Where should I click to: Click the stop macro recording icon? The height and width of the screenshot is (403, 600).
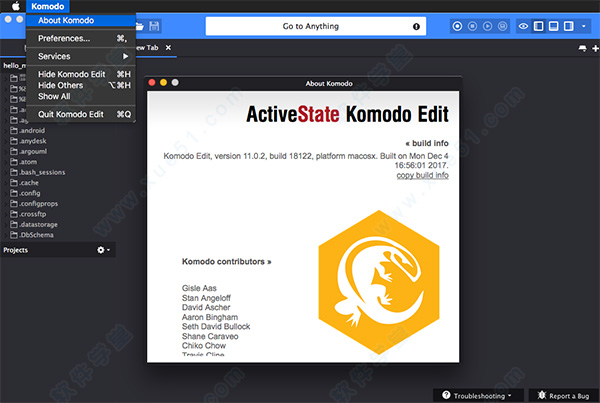tap(472, 26)
